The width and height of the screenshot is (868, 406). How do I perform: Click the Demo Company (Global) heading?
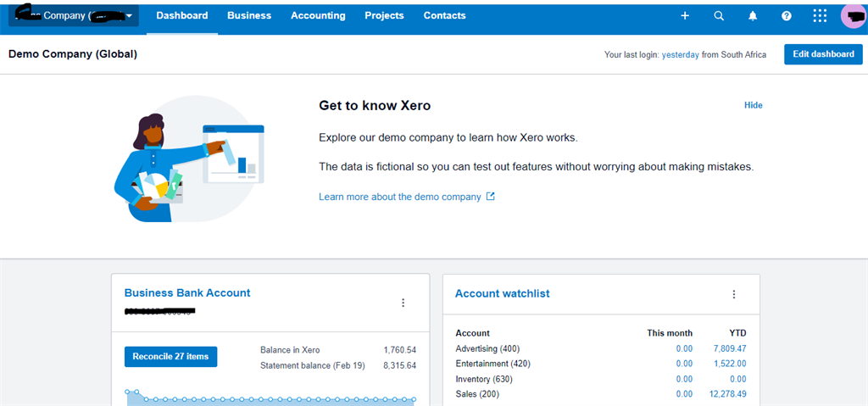click(x=73, y=54)
